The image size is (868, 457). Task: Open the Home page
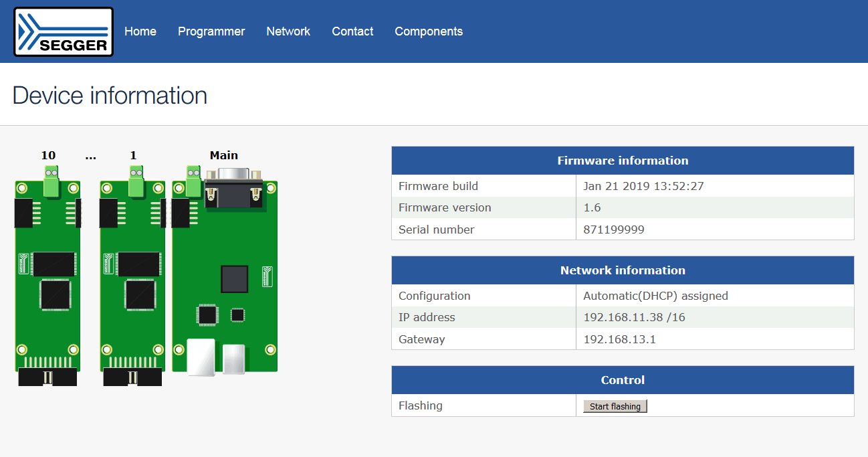pyautogui.click(x=140, y=31)
